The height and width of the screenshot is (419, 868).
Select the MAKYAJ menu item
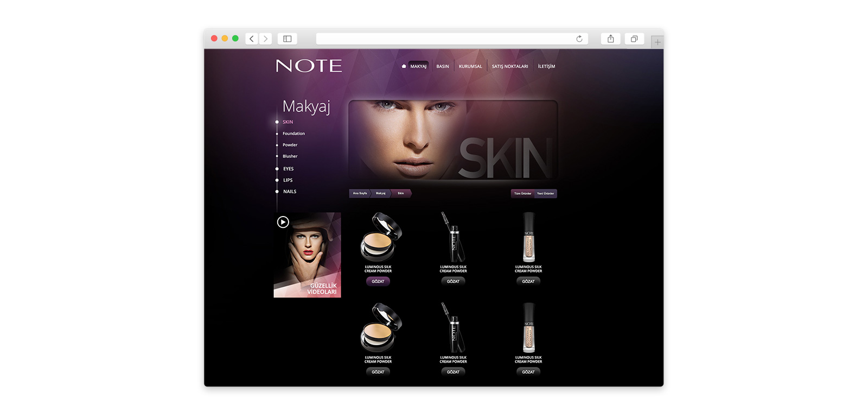pyautogui.click(x=418, y=66)
